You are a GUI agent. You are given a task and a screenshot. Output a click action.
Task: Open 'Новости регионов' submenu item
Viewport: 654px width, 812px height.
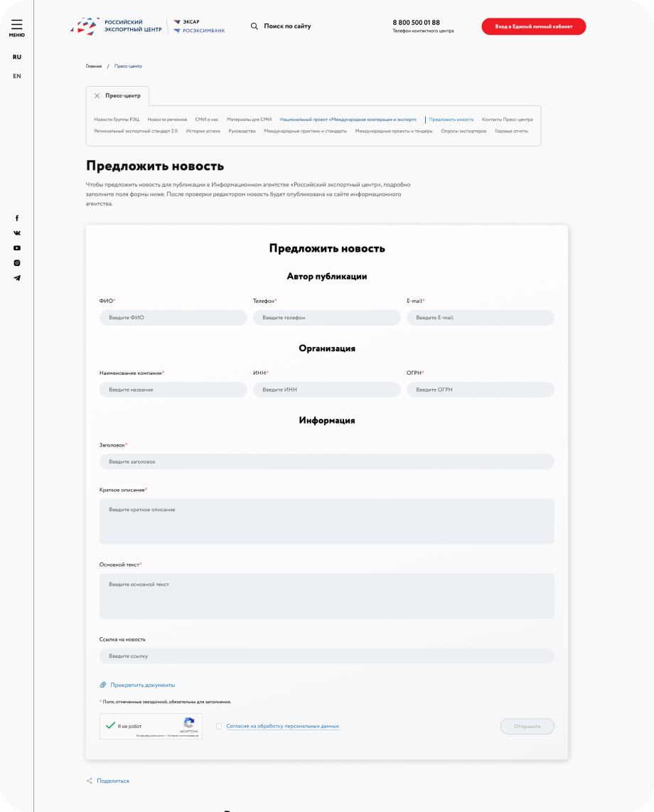click(x=167, y=119)
